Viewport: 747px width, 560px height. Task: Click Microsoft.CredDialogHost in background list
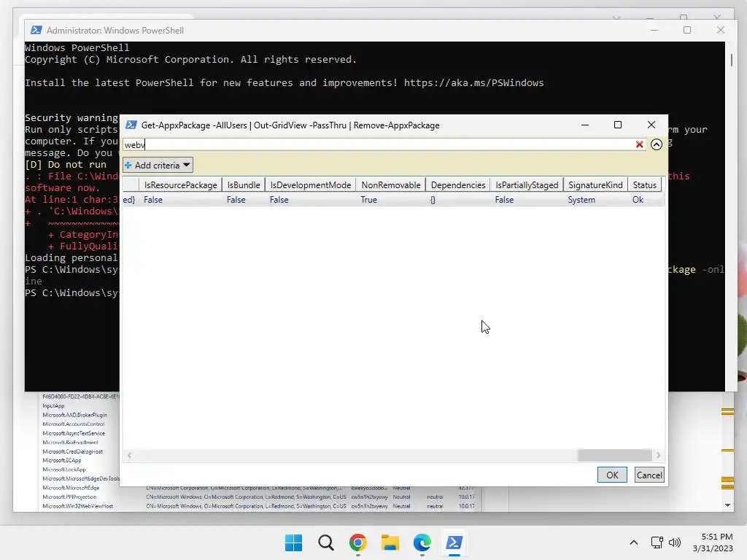tap(72, 451)
